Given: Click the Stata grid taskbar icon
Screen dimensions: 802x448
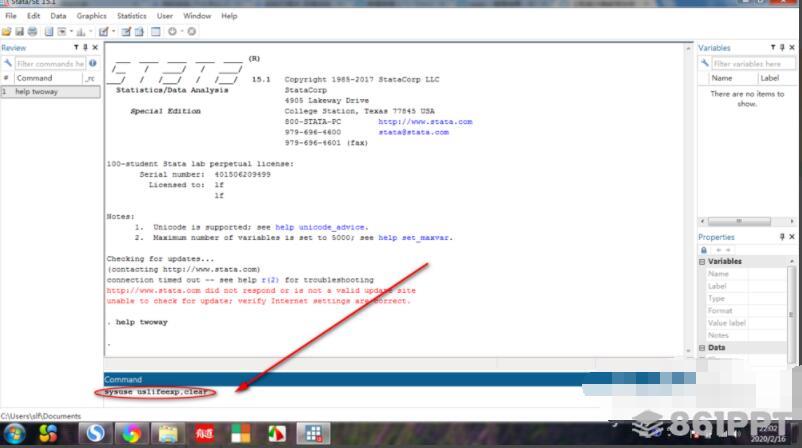Looking at the screenshot, I should (x=313, y=434).
